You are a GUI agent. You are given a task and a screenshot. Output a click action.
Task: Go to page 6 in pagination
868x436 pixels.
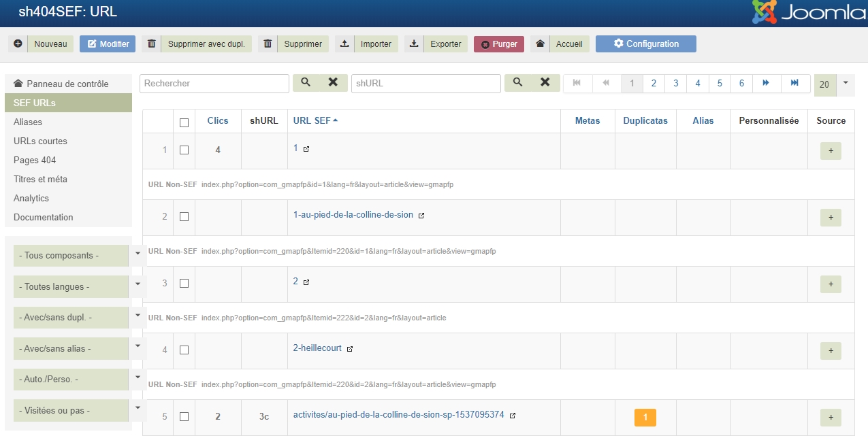click(x=742, y=83)
